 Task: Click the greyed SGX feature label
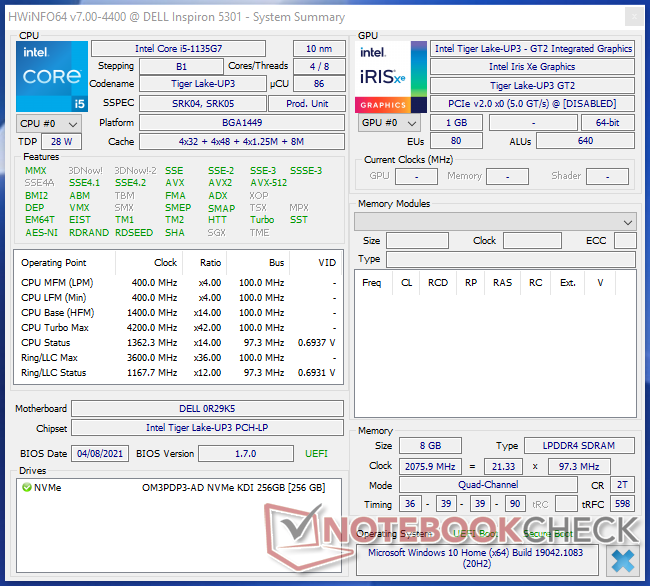(216, 232)
